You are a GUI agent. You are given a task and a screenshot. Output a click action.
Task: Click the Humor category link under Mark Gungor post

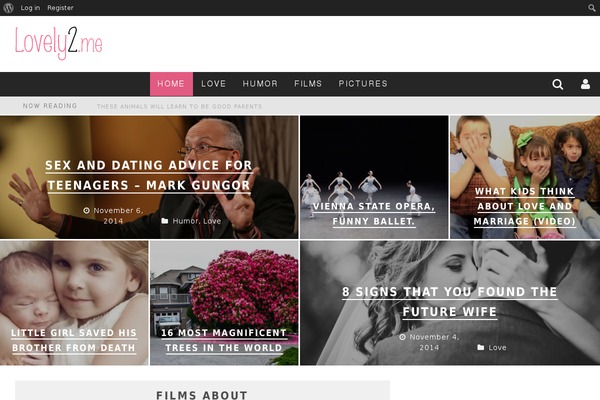[184, 221]
